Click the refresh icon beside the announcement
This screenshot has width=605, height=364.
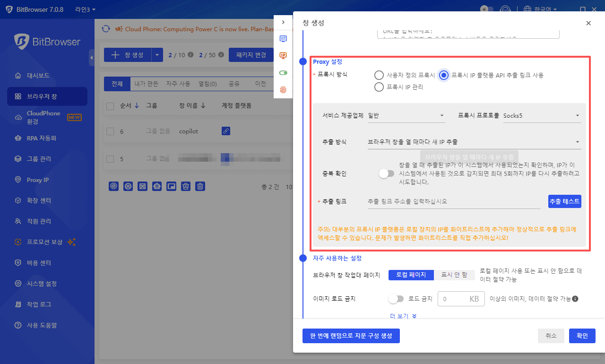click(x=106, y=29)
